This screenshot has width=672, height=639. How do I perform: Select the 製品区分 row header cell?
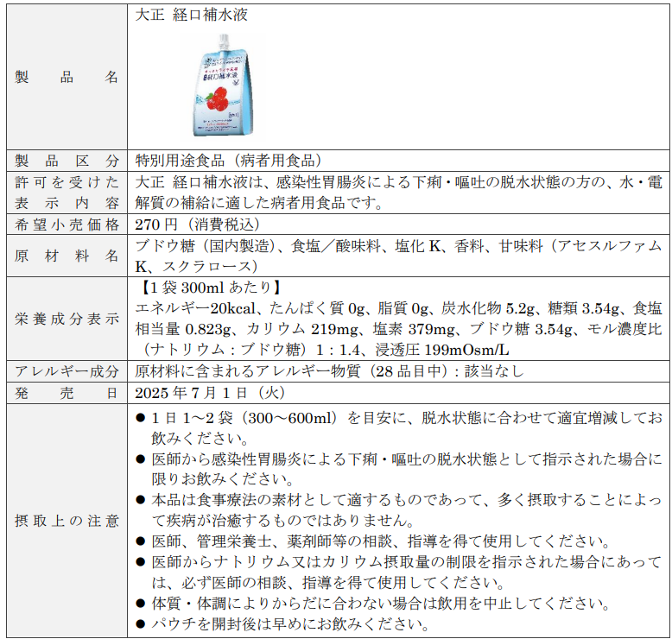(x=67, y=161)
